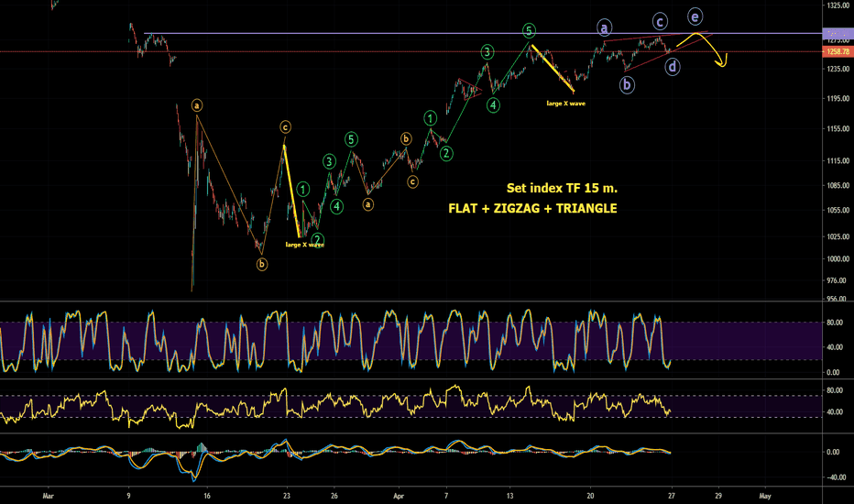Select the 'FLAT + ZIGZAG + TRIANGLE' text note
Viewport: 854px width, 504px height.
[532, 208]
